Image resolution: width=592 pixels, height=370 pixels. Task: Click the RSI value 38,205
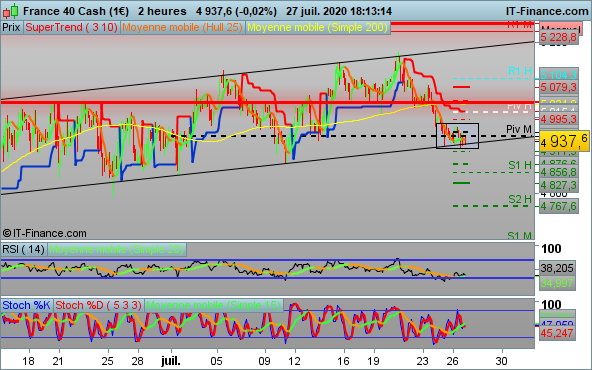pyautogui.click(x=557, y=268)
